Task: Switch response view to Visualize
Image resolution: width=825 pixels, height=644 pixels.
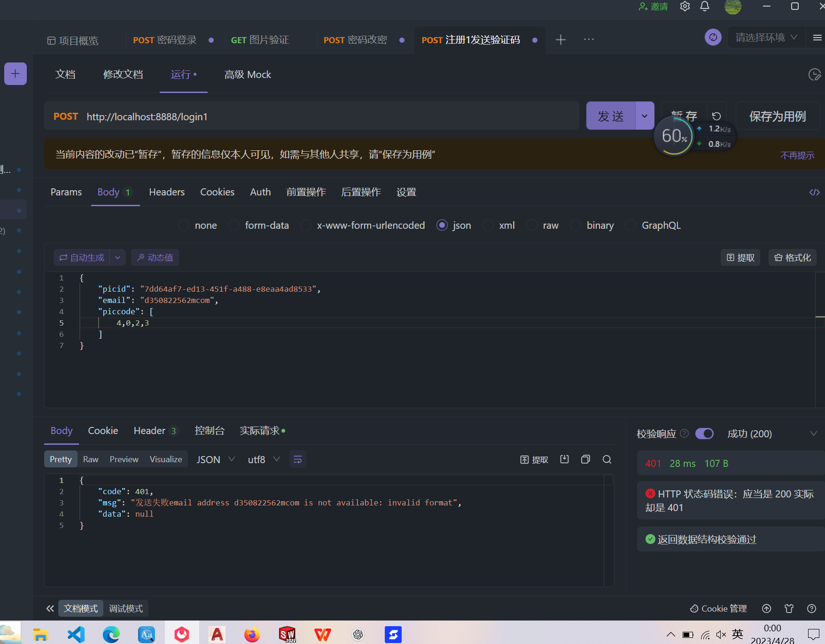Action: [166, 459]
